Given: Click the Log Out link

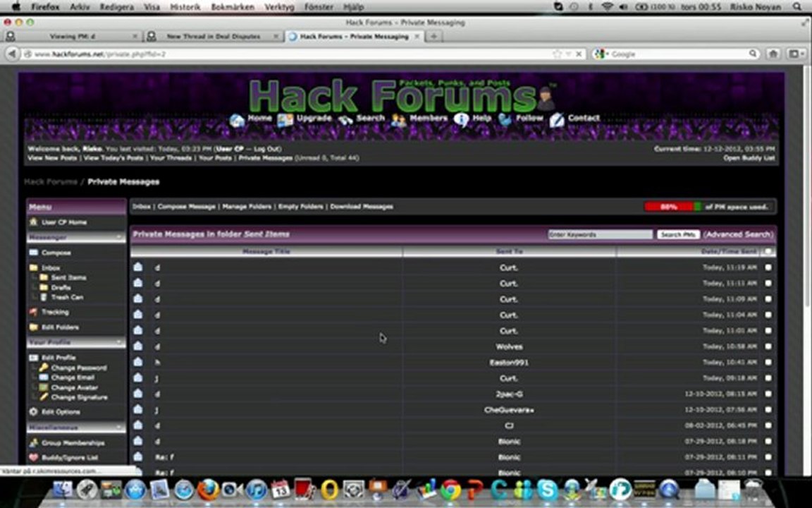Looking at the screenshot, I should (267, 149).
